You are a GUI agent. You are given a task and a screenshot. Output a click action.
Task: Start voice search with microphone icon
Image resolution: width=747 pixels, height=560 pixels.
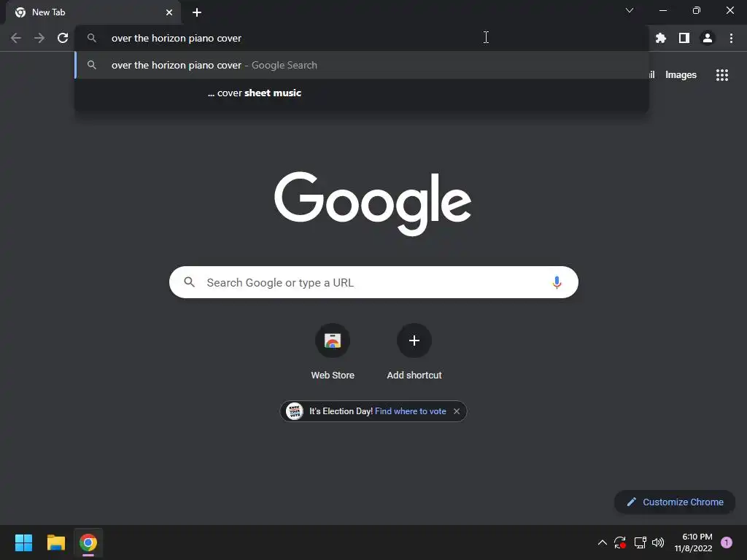(x=557, y=282)
